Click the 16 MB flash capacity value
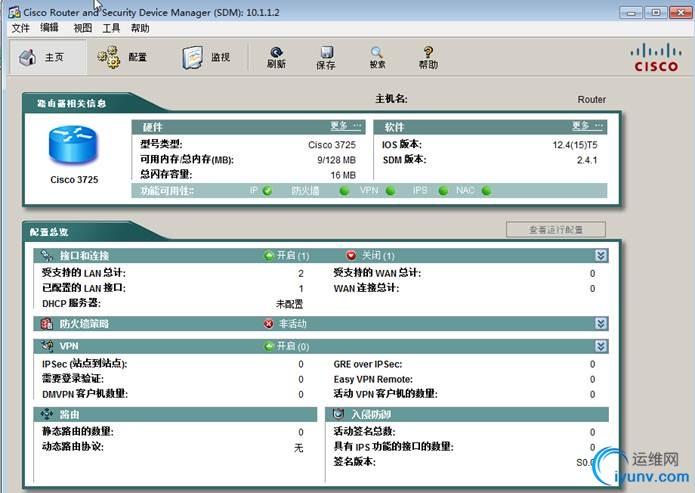Screen dimensions: 695x493 coord(343,175)
